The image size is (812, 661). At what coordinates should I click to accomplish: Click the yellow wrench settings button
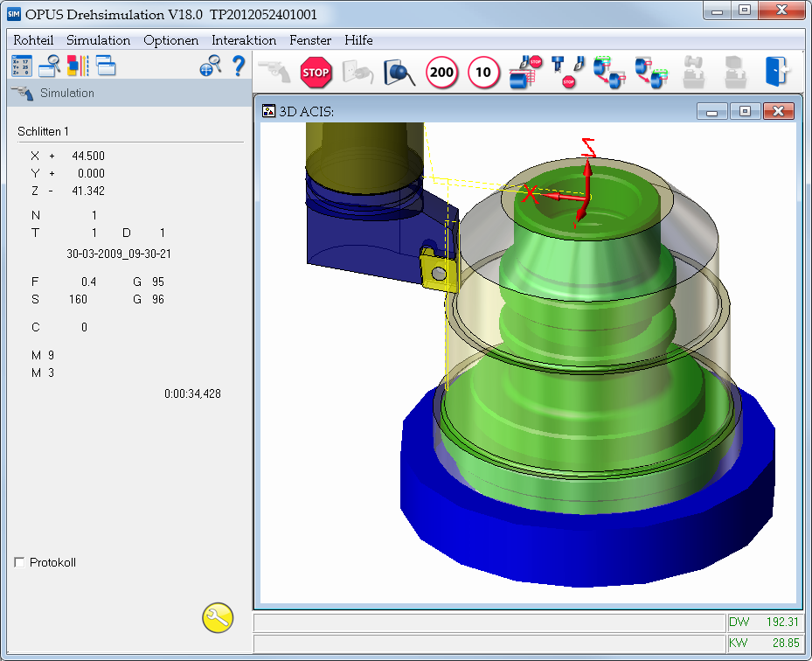[218, 617]
